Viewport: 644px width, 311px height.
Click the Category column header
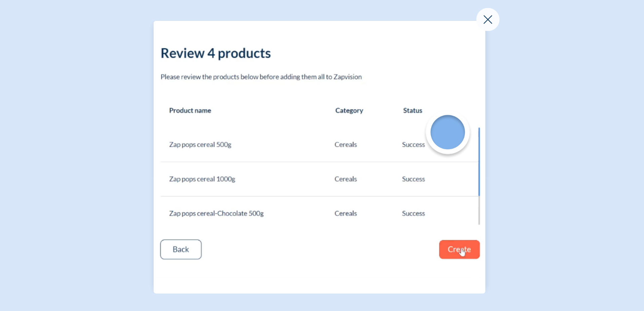click(349, 110)
